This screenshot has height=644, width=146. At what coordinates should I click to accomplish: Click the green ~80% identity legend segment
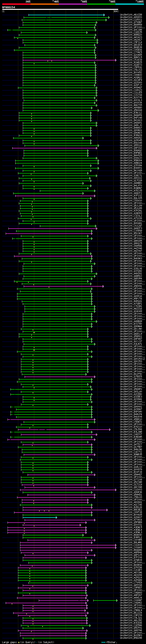(101, 4)
